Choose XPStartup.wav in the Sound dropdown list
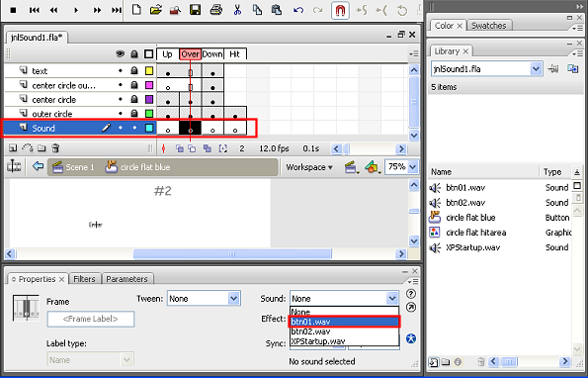This screenshot has height=378, width=588. [x=344, y=341]
